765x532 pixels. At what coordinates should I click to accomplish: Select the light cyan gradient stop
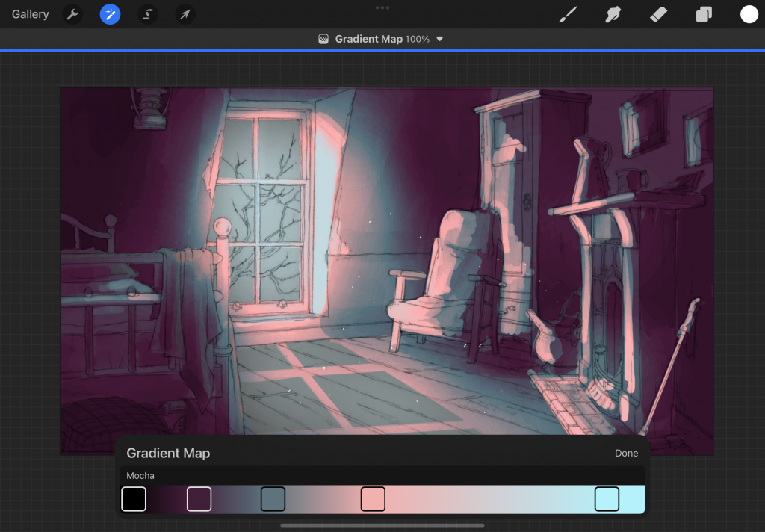coord(607,499)
